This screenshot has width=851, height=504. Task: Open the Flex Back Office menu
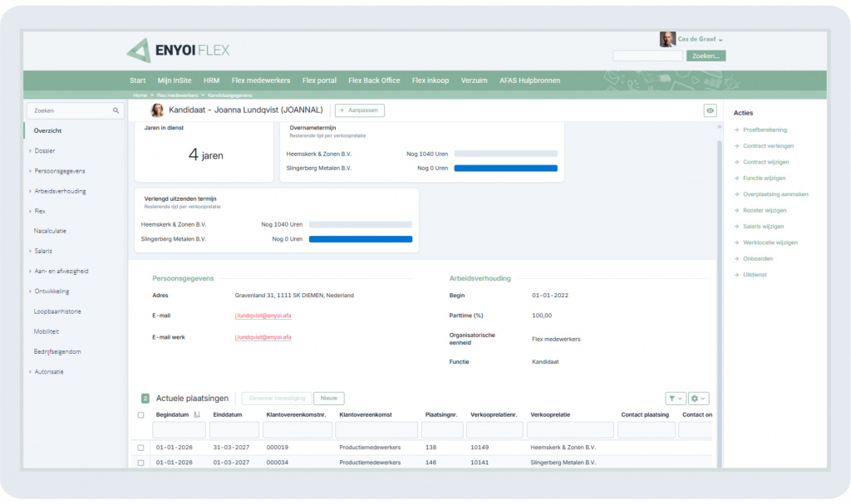pyautogui.click(x=374, y=81)
